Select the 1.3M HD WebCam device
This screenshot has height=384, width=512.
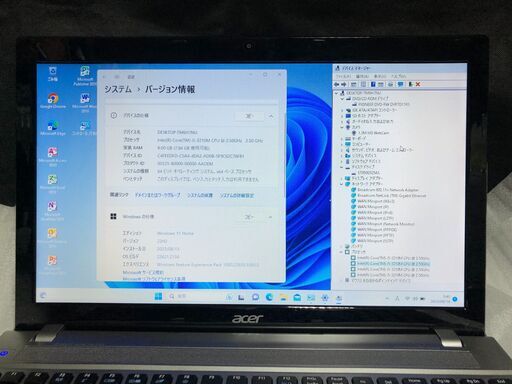point(370,133)
